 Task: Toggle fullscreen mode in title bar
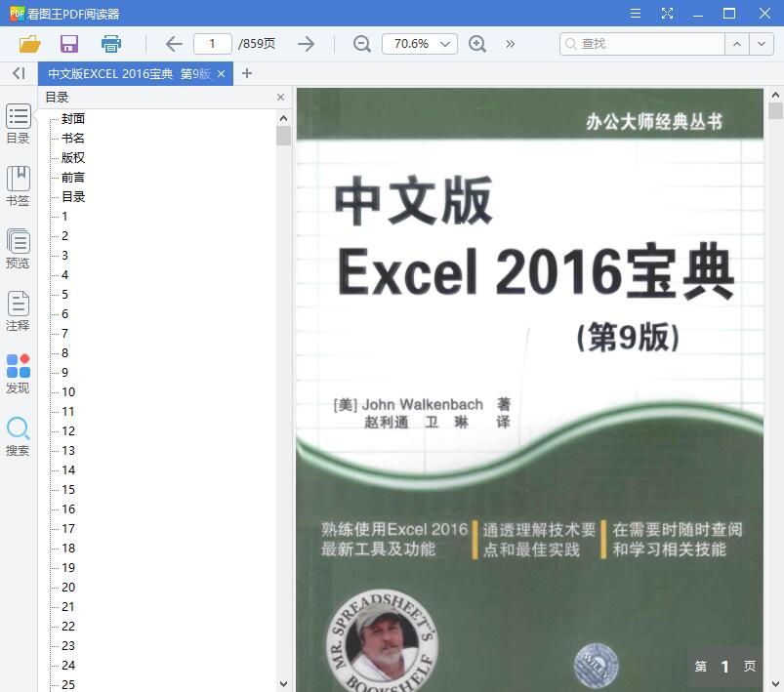[667, 13]
